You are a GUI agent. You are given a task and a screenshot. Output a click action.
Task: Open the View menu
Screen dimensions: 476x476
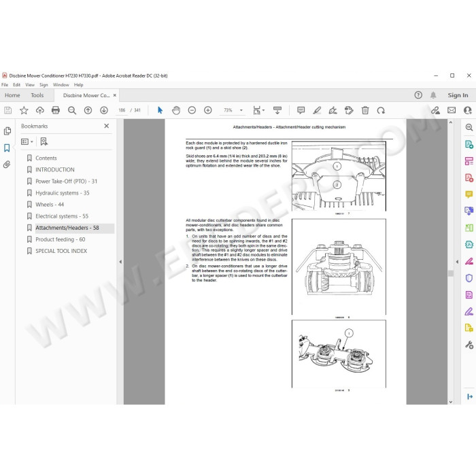[30, 85]
